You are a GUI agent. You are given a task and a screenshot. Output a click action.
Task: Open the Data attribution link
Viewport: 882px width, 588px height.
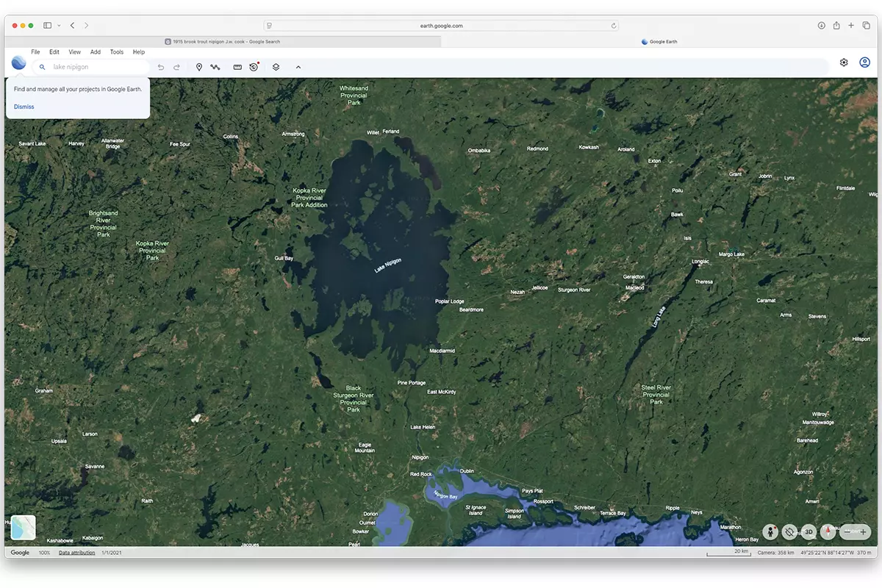click(77, 553)
